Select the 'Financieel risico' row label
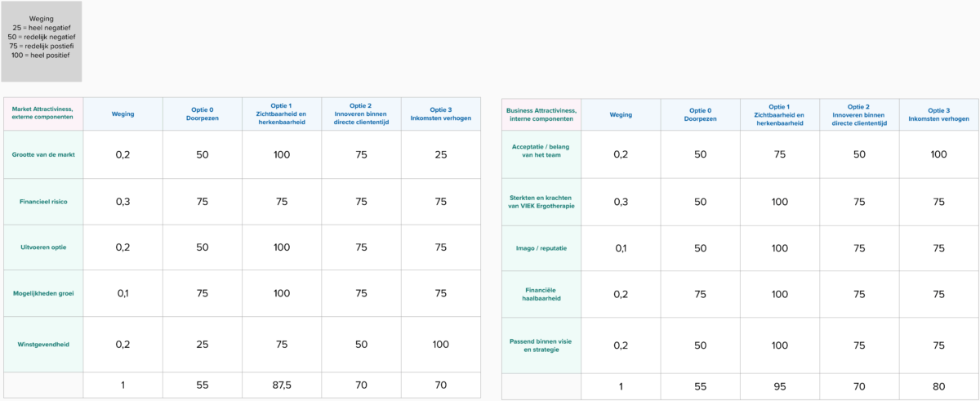This screenshot has width=980, height=401. tap(42, 201)
